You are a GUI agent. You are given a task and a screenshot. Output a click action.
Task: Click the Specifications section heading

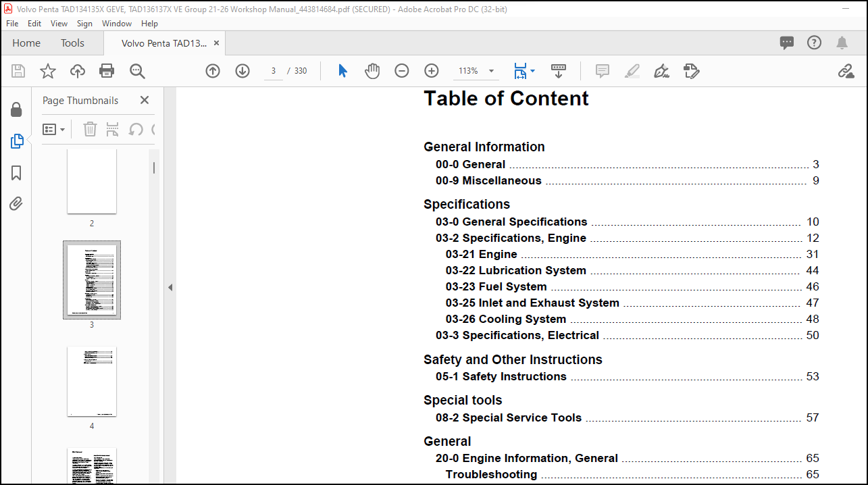coord(467,204)
